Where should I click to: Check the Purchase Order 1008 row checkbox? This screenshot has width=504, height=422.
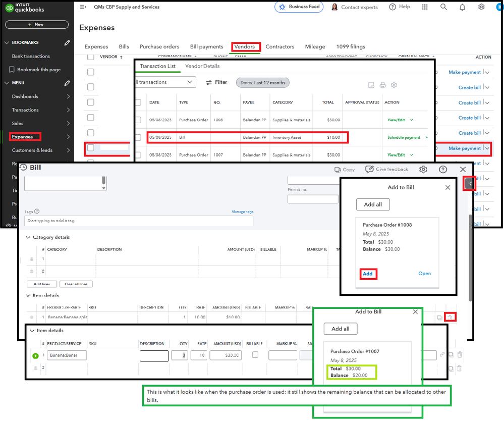coord(139,120)
